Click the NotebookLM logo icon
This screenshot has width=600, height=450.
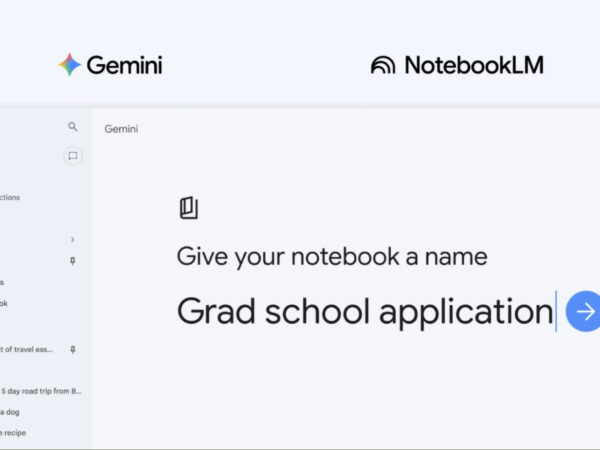point(383,65)
